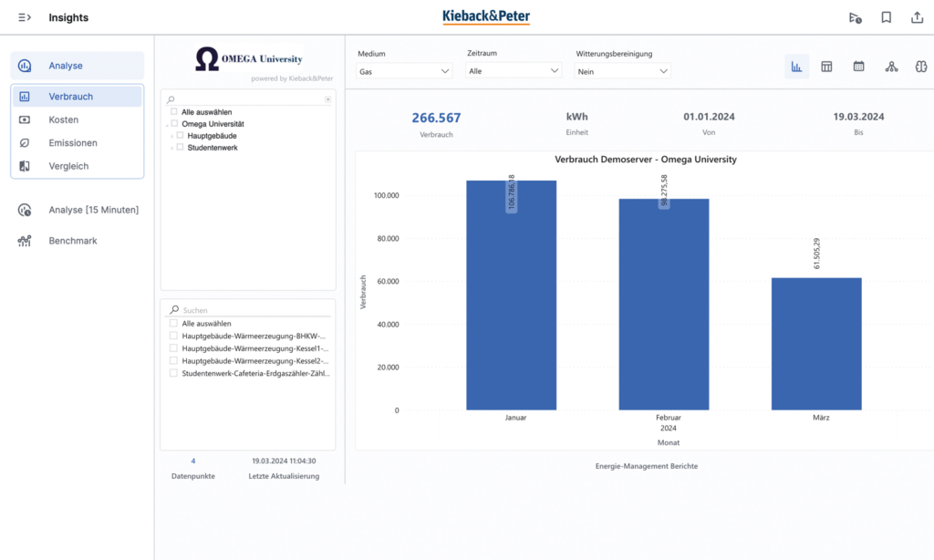The height and width of the screenshot is (560, 934).
Task: Go to Emissionen in sidebar
Action: 73,143
